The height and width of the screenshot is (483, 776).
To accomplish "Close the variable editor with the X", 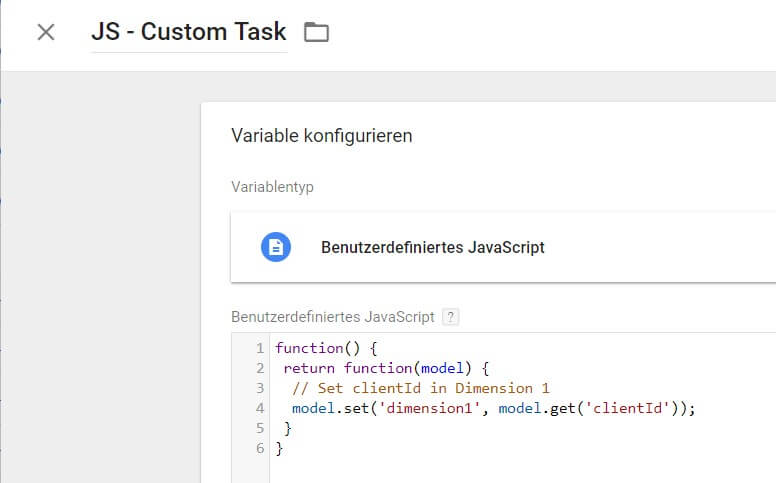I will pos(46,32).
